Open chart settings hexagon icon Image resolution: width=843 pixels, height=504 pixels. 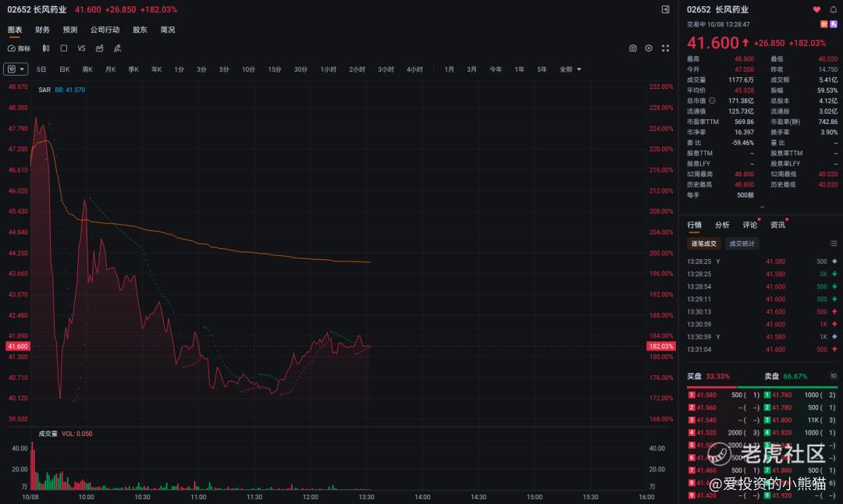click(x=649, y=48)
